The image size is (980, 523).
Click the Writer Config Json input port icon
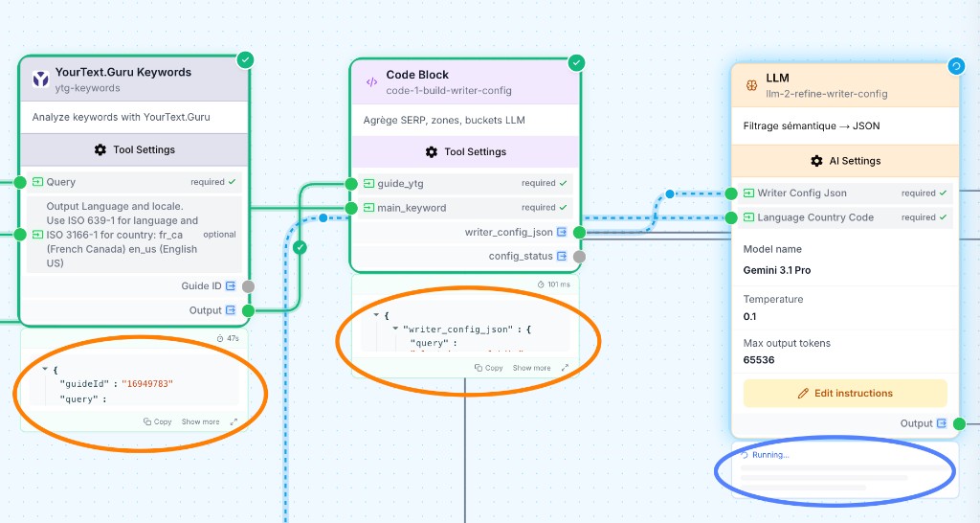point(748,193)
